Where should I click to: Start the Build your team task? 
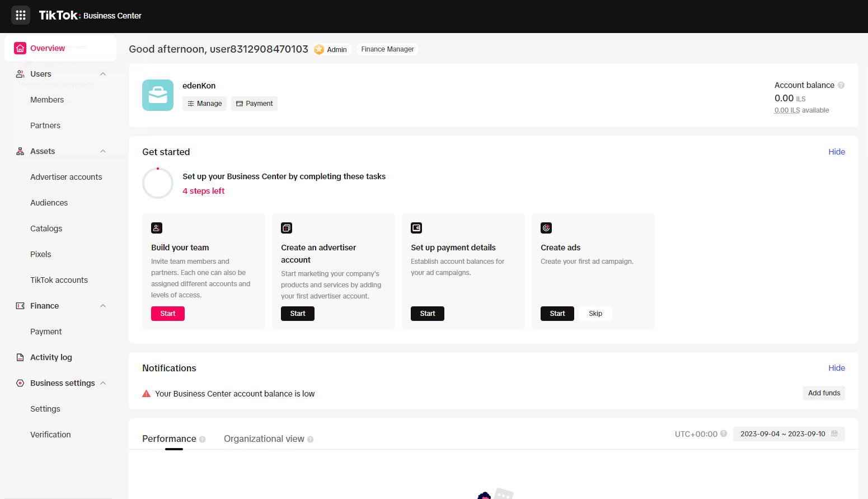[x=168, y=314]
